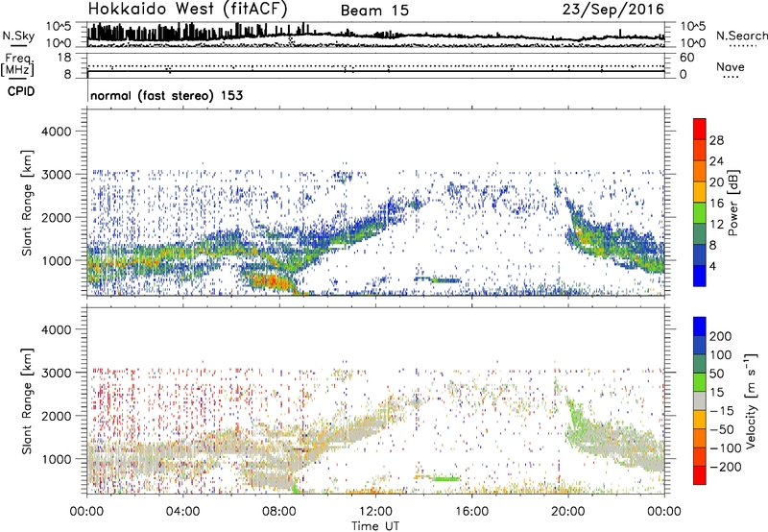
Task: Click the "Power [dB]" colorbar title
Action: click(x=732, y=203)
